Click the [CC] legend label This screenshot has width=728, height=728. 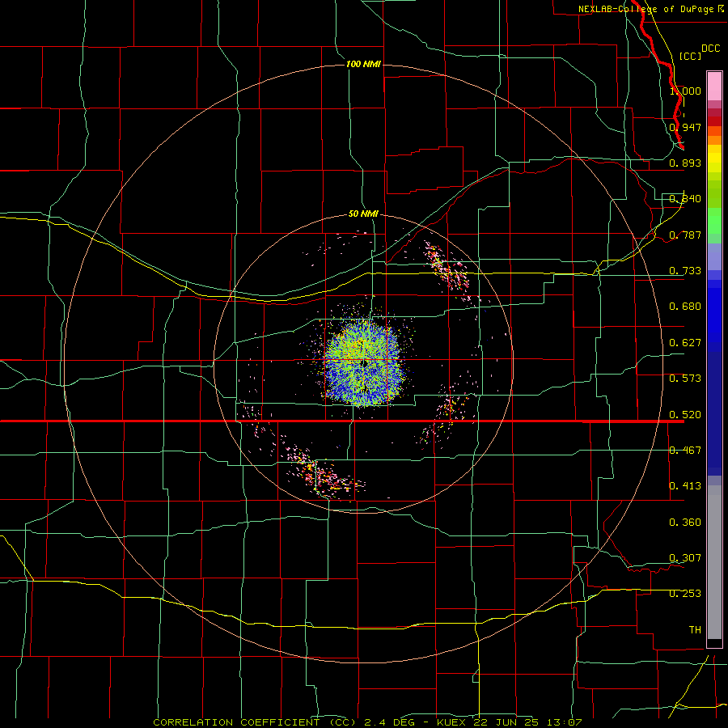[x=690, y=56]
